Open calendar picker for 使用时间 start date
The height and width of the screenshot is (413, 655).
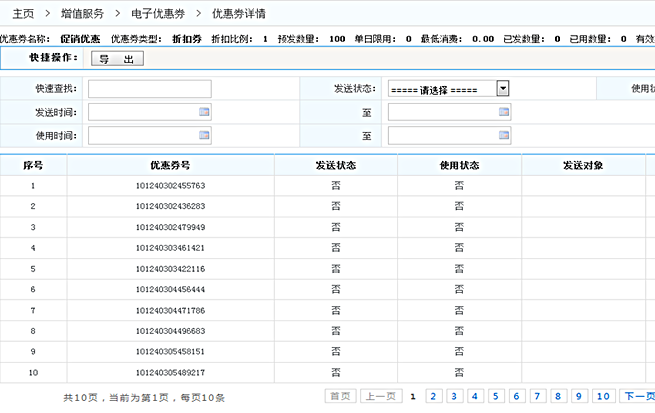tap(204, 134)
